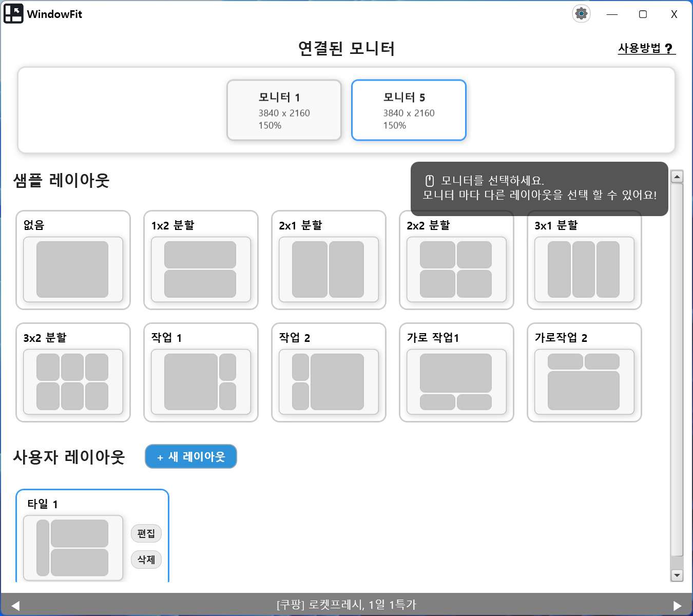Click the WindowFit app logo icon
693x616 pixels.
pos(13,14)
